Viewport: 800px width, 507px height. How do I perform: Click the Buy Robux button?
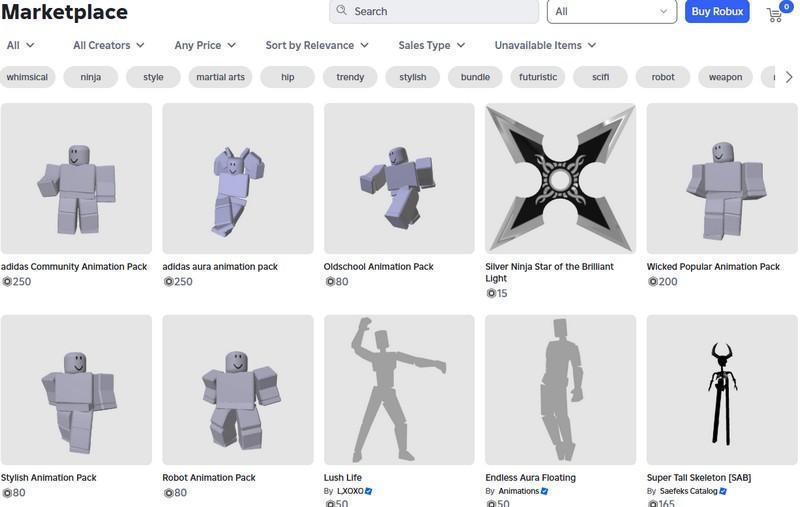pyautogui.click(x=717, y=12)
